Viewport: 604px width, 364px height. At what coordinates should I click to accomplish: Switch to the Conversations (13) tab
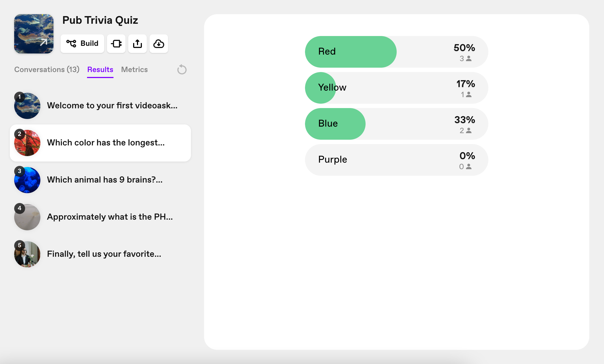click(47, 70)
